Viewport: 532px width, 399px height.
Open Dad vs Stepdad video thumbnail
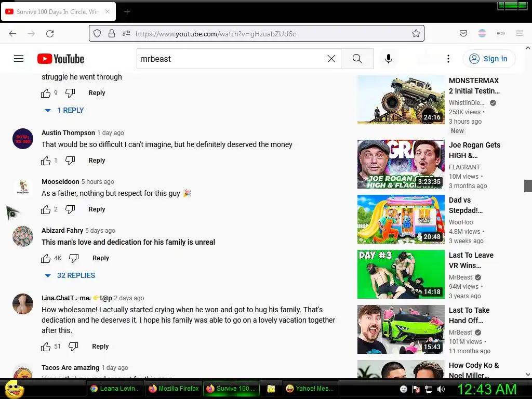[401, 219]
